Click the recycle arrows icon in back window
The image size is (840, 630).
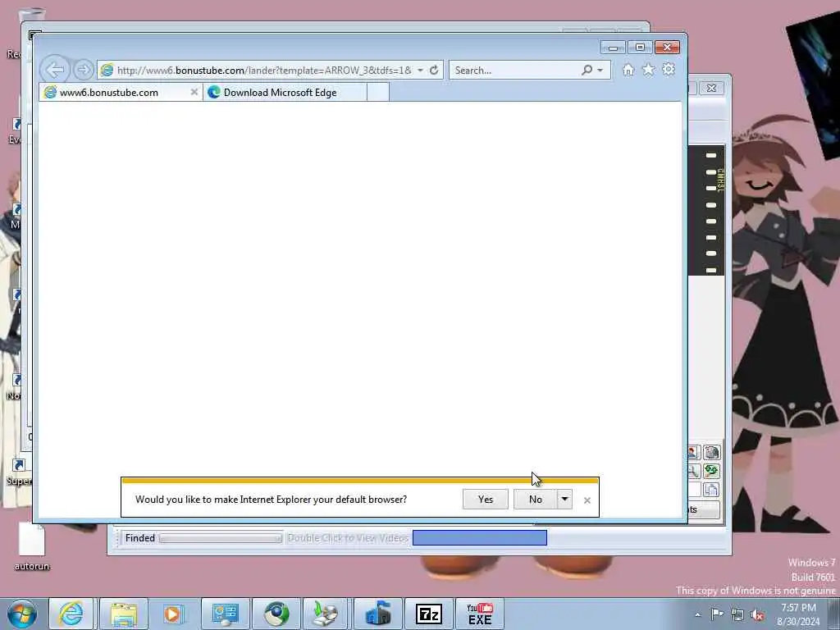pos(711,471)
